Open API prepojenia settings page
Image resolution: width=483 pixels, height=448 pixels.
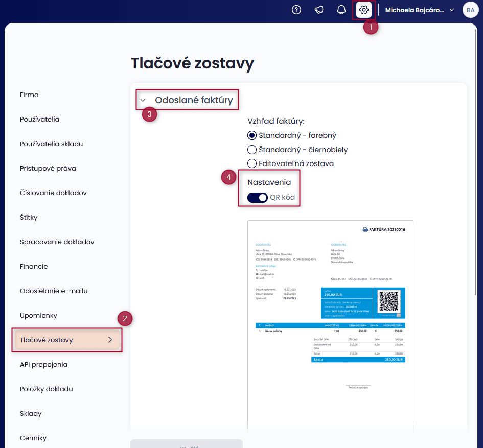[x=43, y=365]
